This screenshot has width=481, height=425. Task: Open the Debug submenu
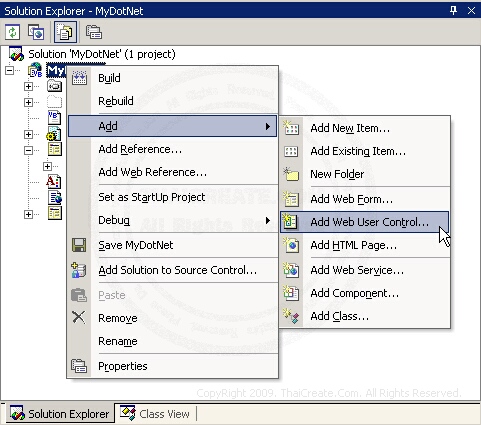(173, 220)
